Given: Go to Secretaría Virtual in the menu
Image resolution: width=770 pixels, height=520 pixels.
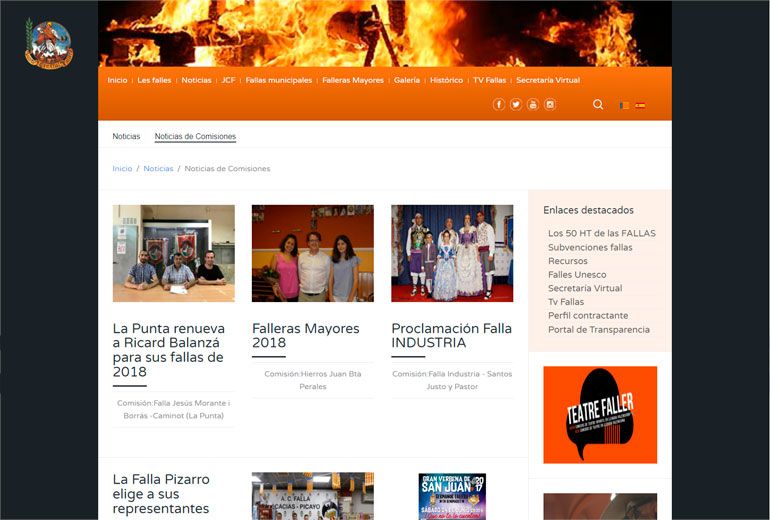Looking at the screenshot, I should pos(547,80).
